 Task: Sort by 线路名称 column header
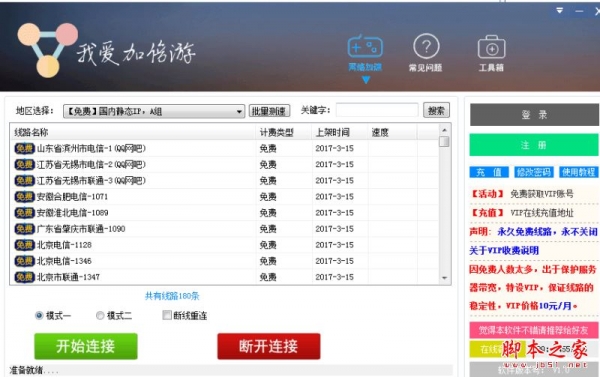pos(132,132)
